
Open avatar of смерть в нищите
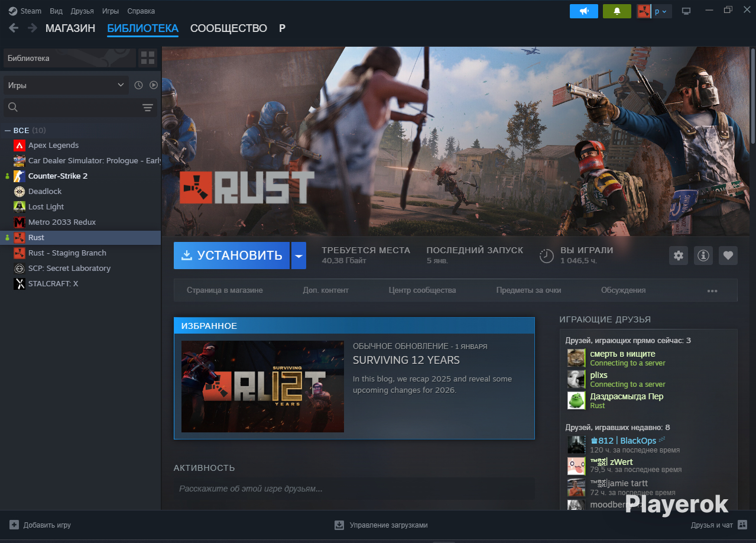point(576,358)
